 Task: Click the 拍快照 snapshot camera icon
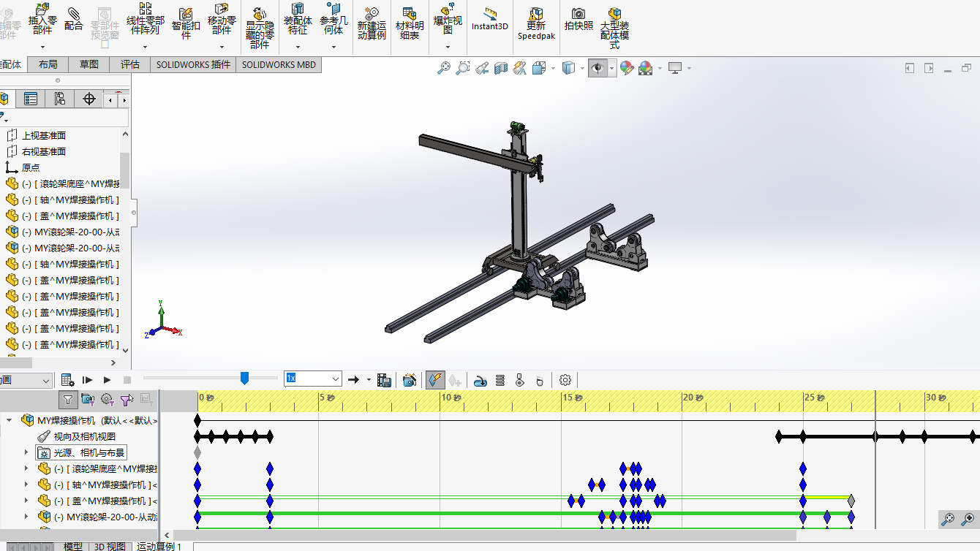pos(578,18)
